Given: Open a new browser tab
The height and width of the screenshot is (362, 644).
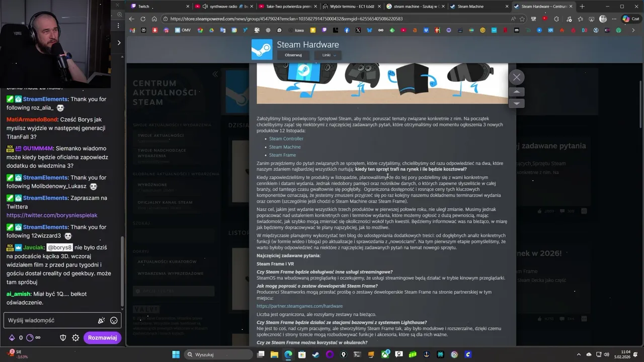Looking at the screenshot, I should [582, 7].
